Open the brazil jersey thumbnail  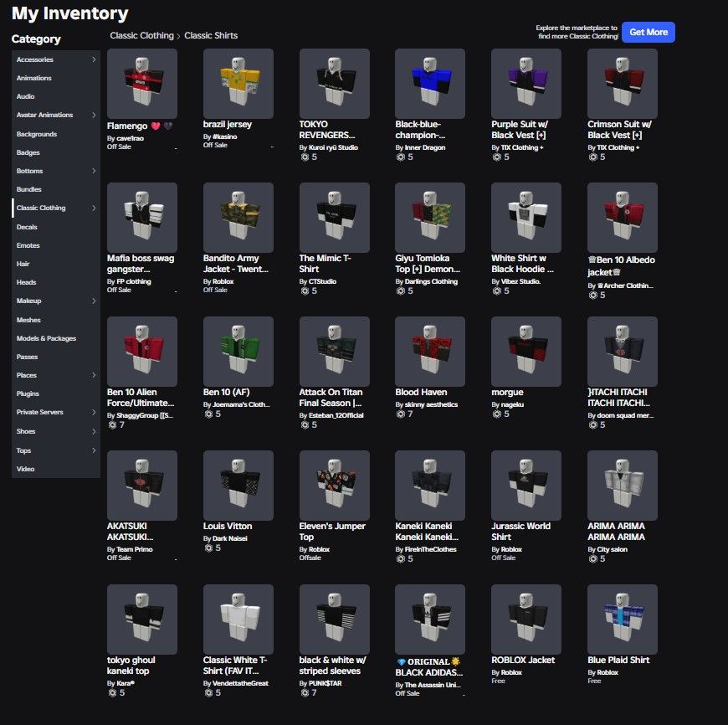pos(238,84)
